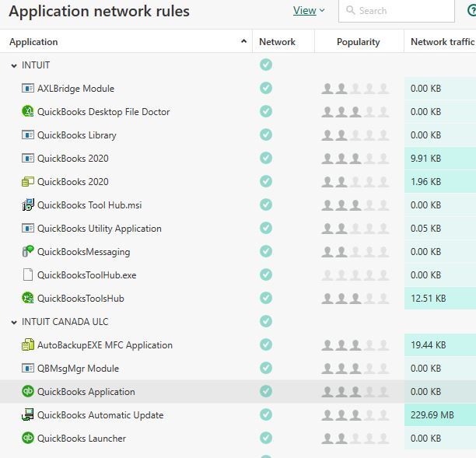Click the QuickBooks Automatic Update icon
The image size is (476, 458).
point(28,415)
